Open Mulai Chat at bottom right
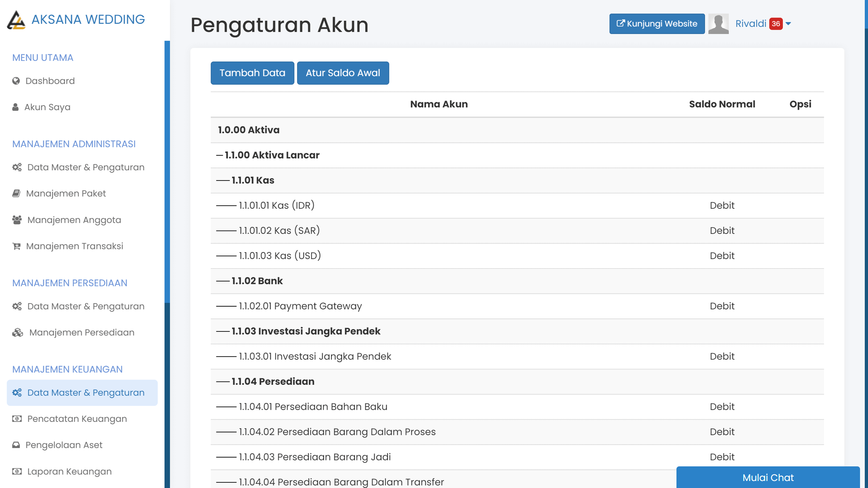 (x=768, y=478)
